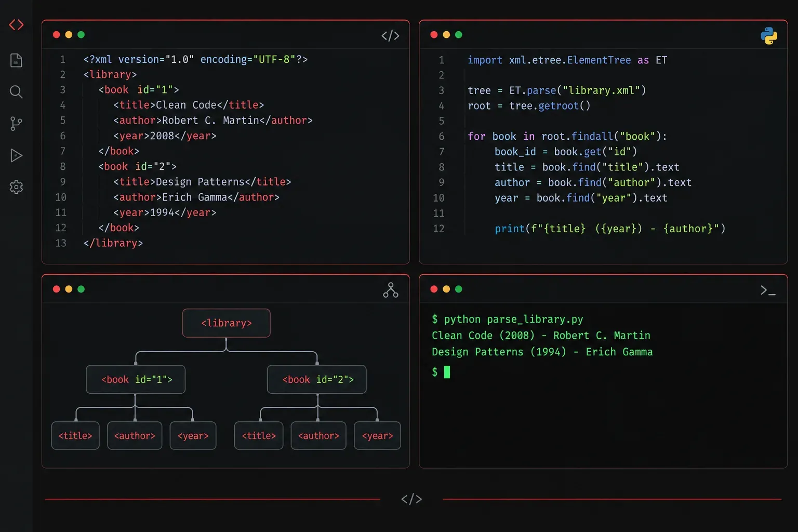Viewport: 798px width, 532px height.
Task: Click the Design Patterns title line in XML
Action: pos(202,182)
